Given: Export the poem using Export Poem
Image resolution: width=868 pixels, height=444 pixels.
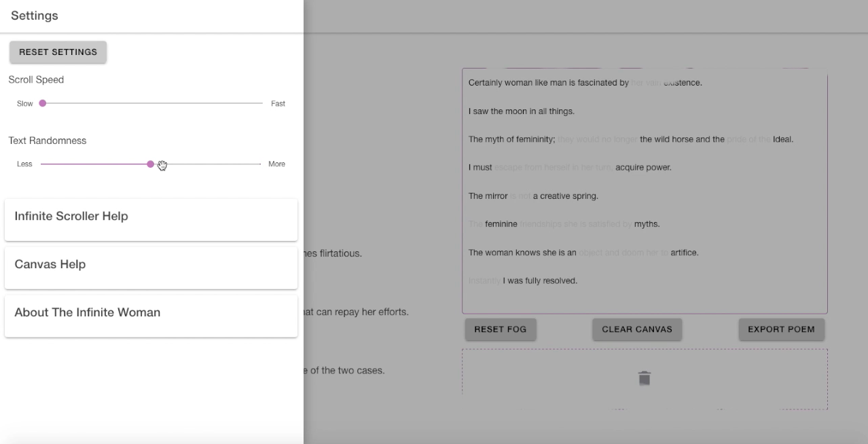Looking at the screenshot, I should 781,329.
